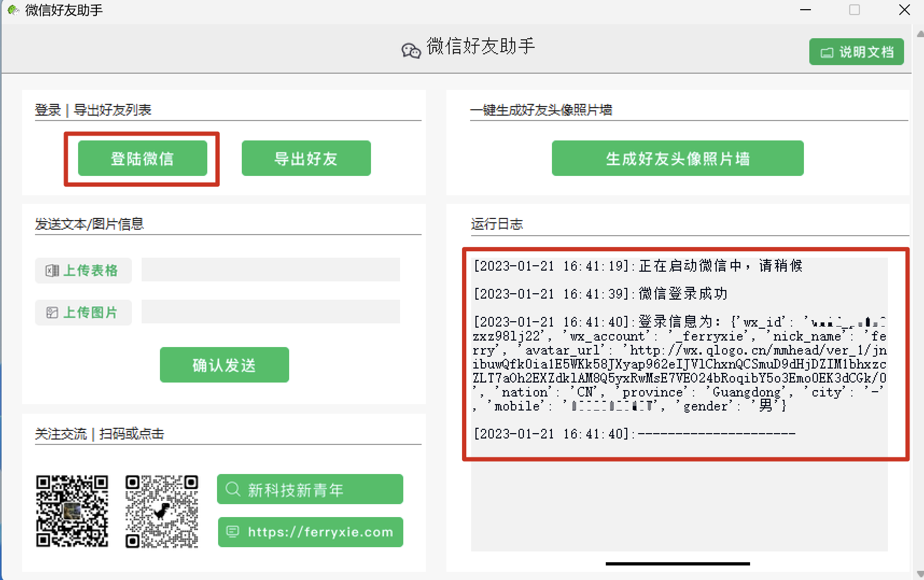The width and height of the screenshot is (924, 580).
Task: Open the 说明文档 documentation
Action: coord(856,52)
